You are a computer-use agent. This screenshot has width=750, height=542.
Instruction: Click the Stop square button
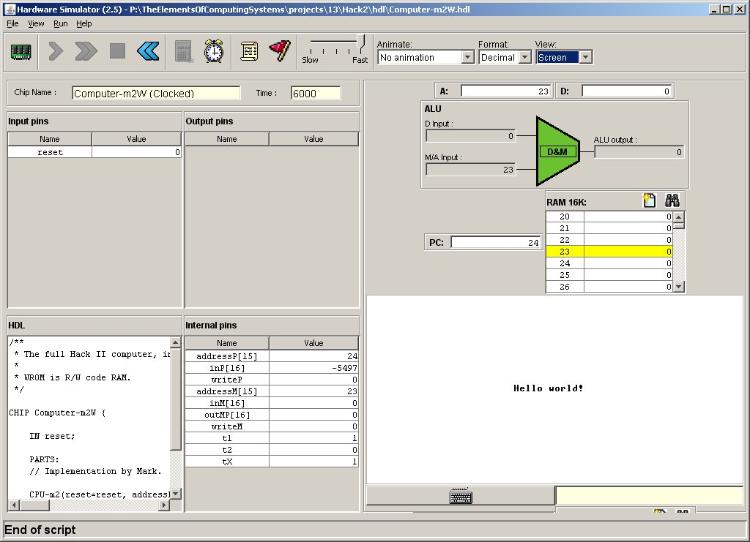pyautogui.click(x=118, y=51)
